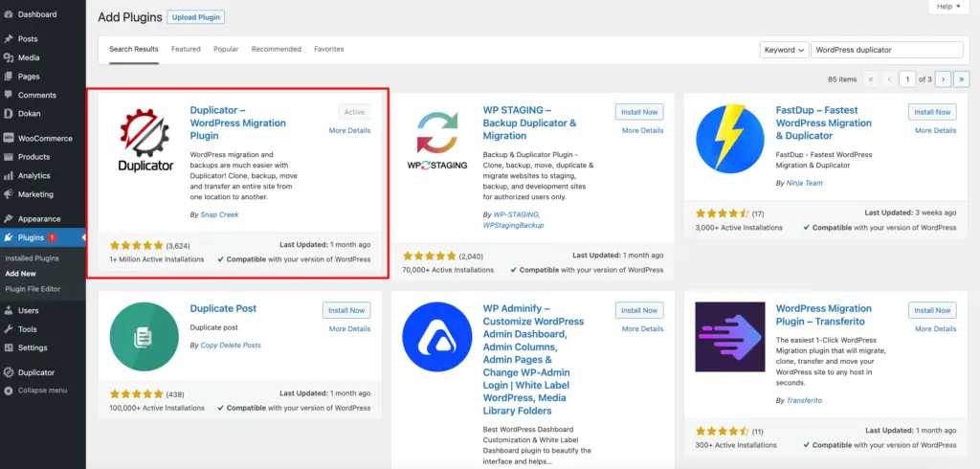Image resolution: width=980 pixels, height=469 pixels.
Task: Click the Plugins plug icon
Action: pos(8,237)
